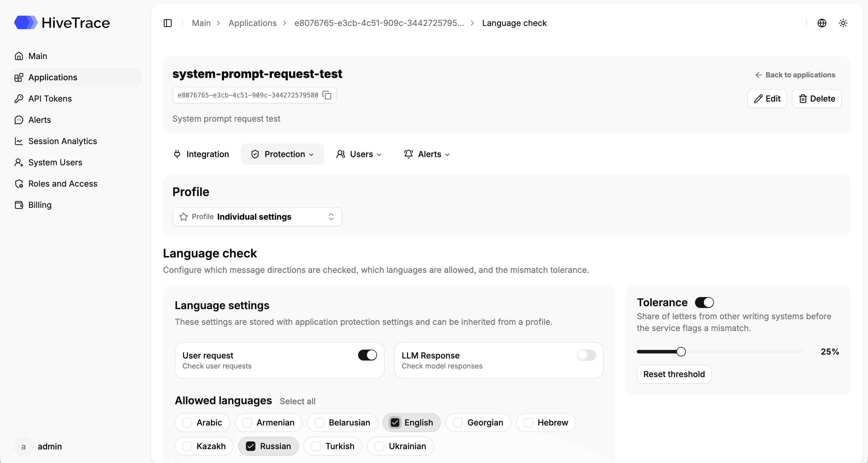Viewport: 868px width, 463px height.
Task: Switch theme with the sun icon
Action: [843, 23]
